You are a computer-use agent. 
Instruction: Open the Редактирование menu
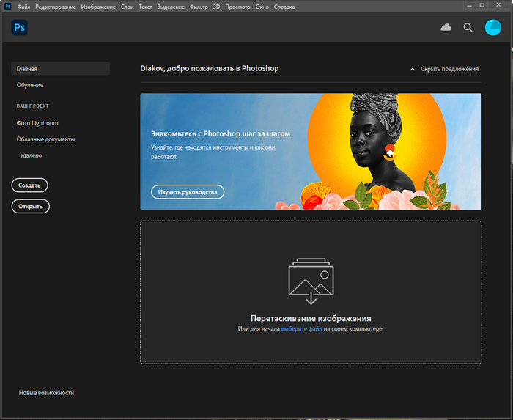pos(56,7)
